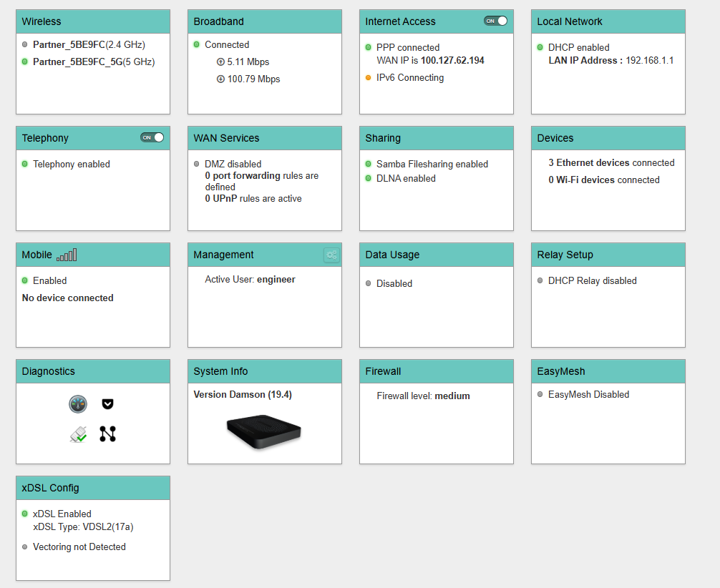Image resolution: width=720 pixels, height=588 pixels.
Task: Open the xDSL Config card title
Action: click(50, 488)
